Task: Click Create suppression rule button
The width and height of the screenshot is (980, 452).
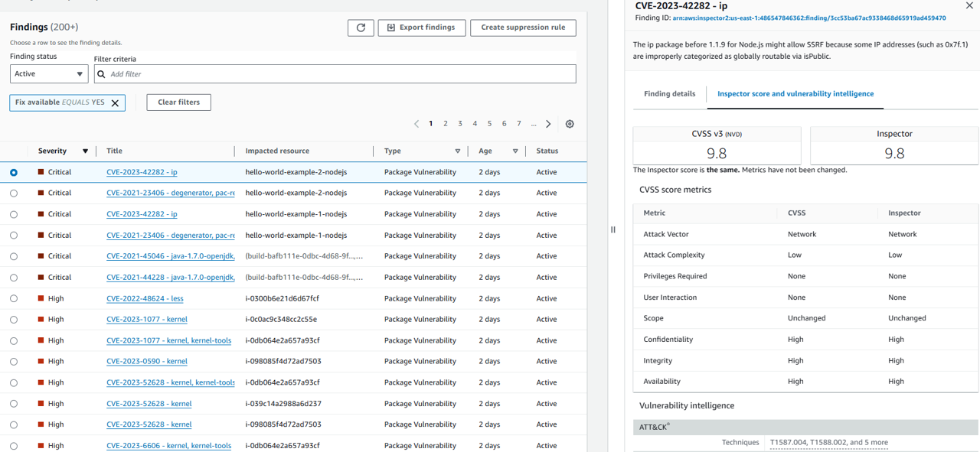Action: point(523,28)
